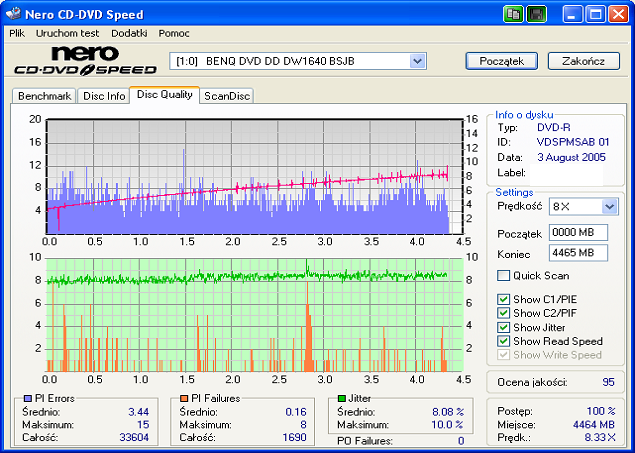
Task: Click Jitter average 8.08 %
Action: click(448, 412)
